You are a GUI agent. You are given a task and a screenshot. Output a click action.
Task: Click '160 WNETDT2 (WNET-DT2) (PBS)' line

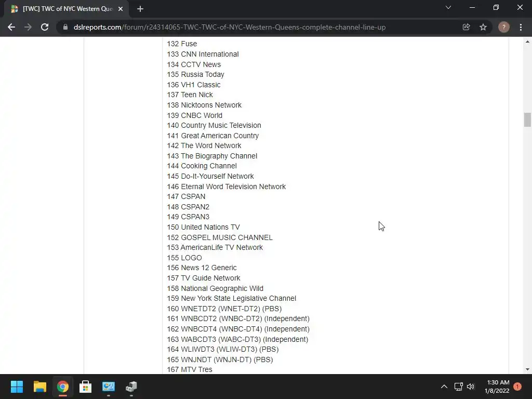224,309
